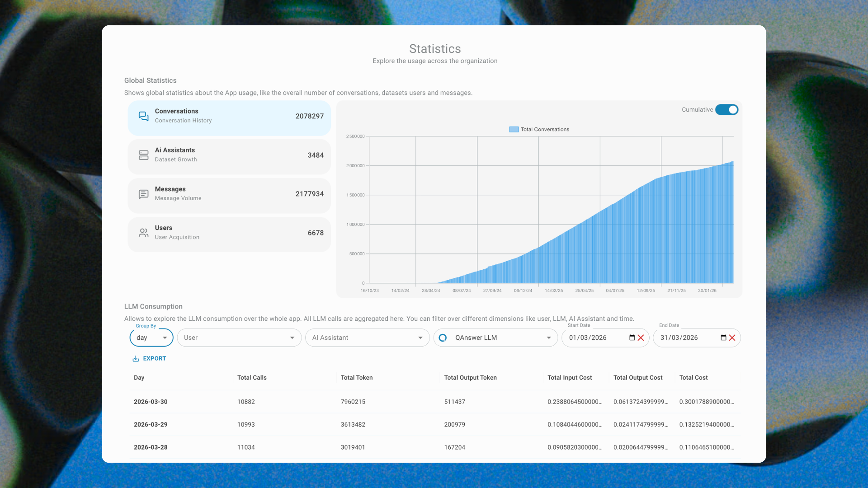Screen dimensions: 868x488
Task: Click the Conversations chat bubbles icon
Action: click(x=143, y=116)
